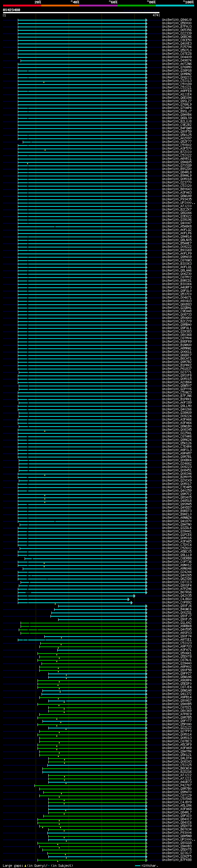Click the cyan ~100% identity legend segment
This screenshot has width=197, height=868.
click(x=175, y=6)
